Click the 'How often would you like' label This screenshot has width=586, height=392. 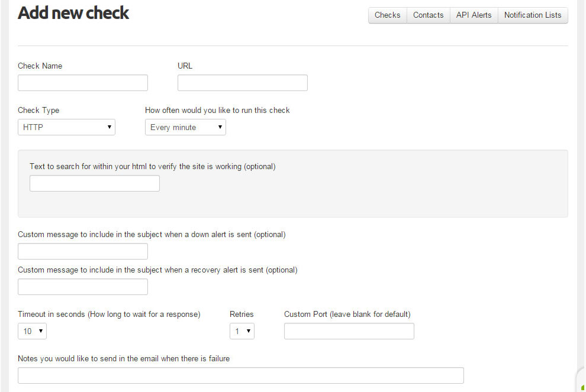coord(217,110)
